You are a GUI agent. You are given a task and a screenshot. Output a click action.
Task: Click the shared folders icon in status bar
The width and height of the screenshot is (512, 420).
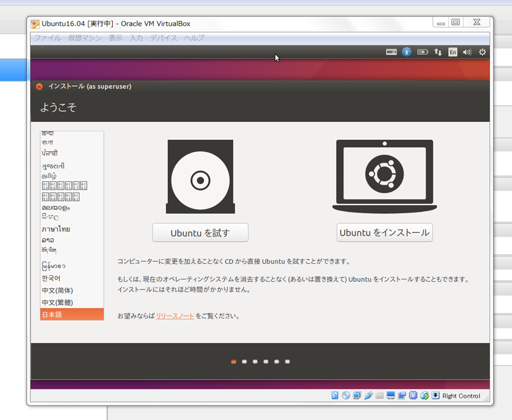click(x=379, y=395)
